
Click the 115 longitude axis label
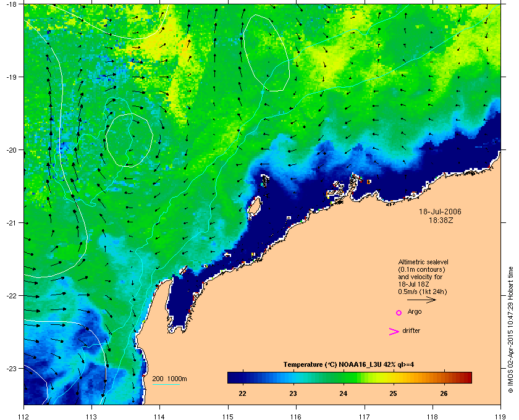228,416
